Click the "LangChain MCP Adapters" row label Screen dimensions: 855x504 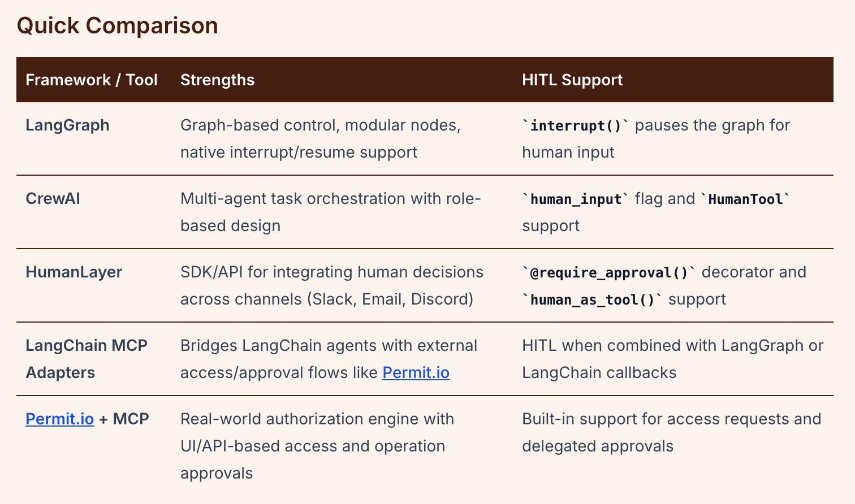(87, 359)
